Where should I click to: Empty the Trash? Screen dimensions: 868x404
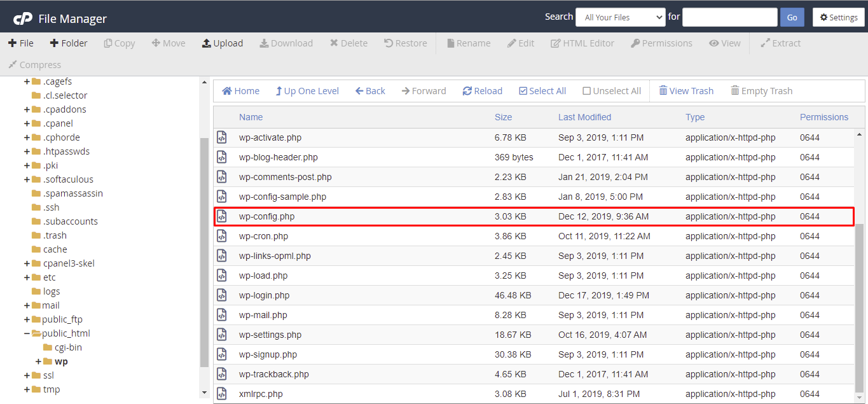pos(761,90)
